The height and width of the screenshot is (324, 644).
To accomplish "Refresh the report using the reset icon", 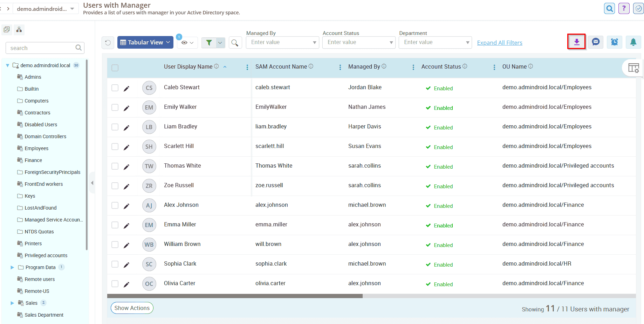I will [108, 42].
